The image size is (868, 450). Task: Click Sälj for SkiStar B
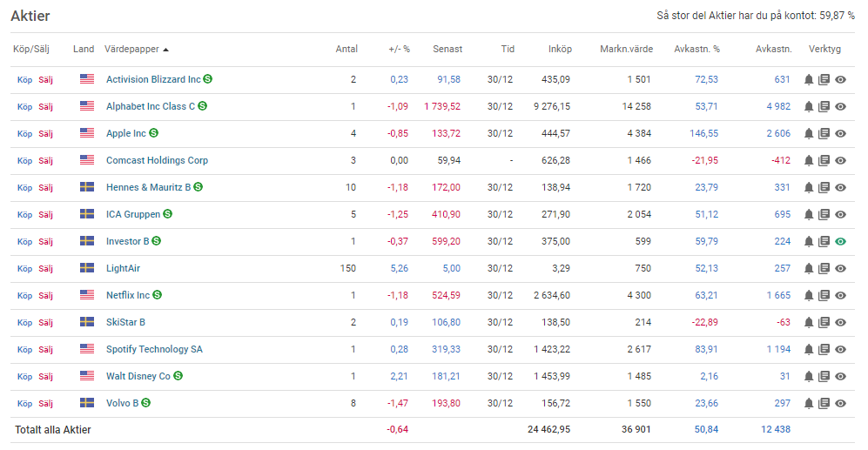(46, 322)
